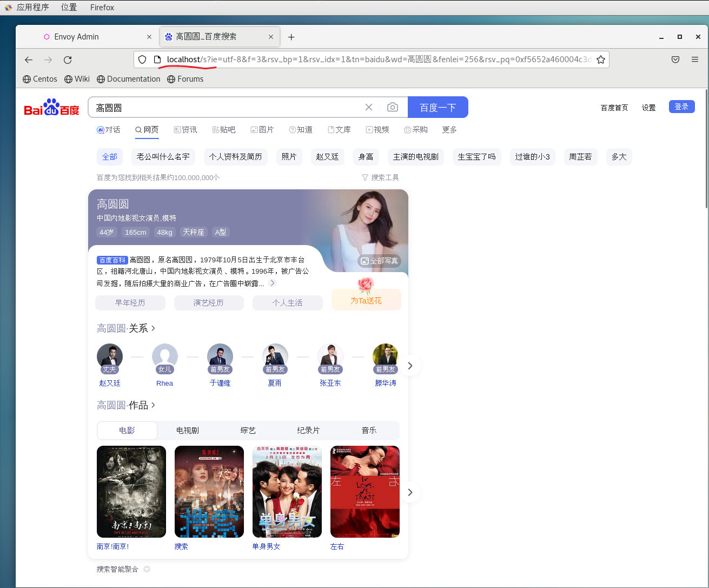
Task: Open 南京!南京! movie poster
Action: point(131,492)
